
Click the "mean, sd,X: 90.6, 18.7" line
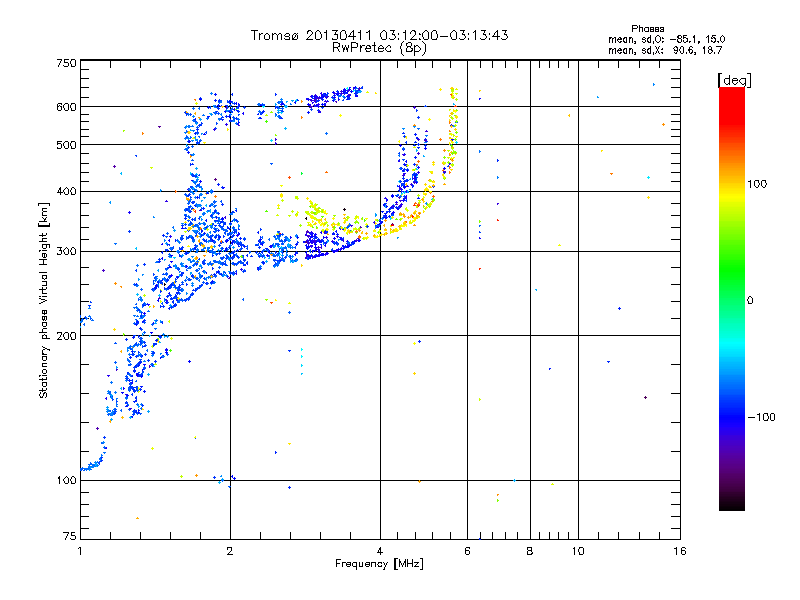coord(665,50)
